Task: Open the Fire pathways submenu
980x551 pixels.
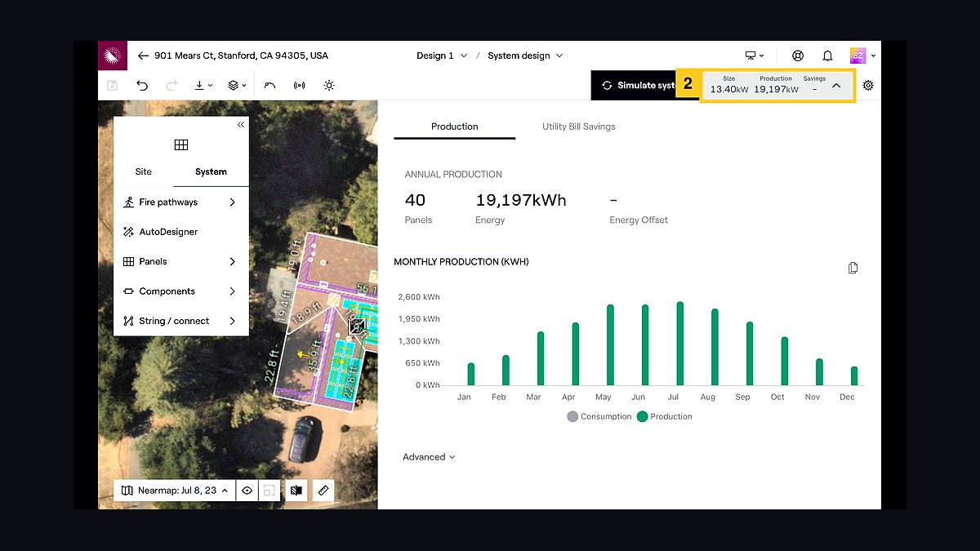Action: (180, 202)
